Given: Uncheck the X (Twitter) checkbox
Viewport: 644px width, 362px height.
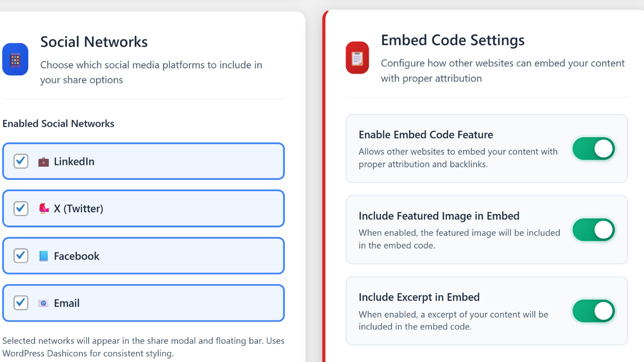Looking at the screenshot, I should tap(21, 209).
